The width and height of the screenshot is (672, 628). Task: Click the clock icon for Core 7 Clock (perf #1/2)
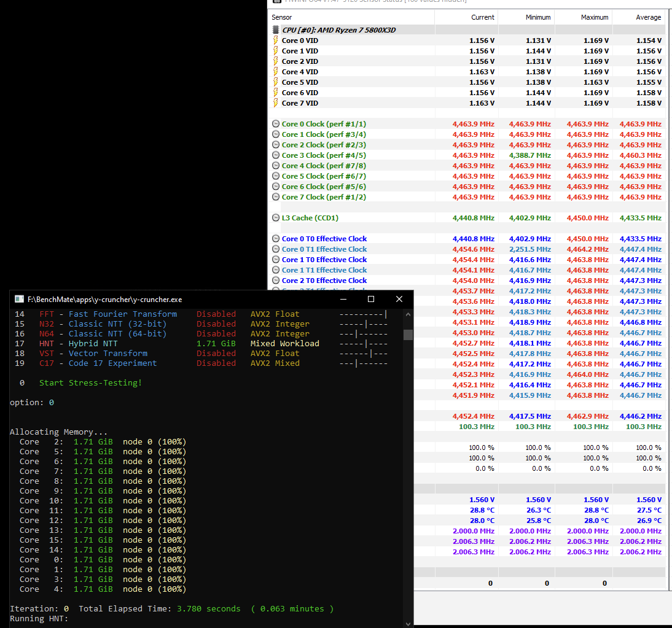click(276, 196)
